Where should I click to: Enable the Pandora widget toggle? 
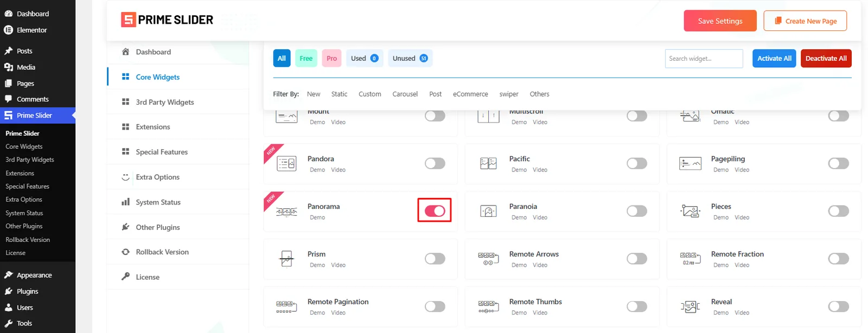pyautogui.click(x=435, y=163)
